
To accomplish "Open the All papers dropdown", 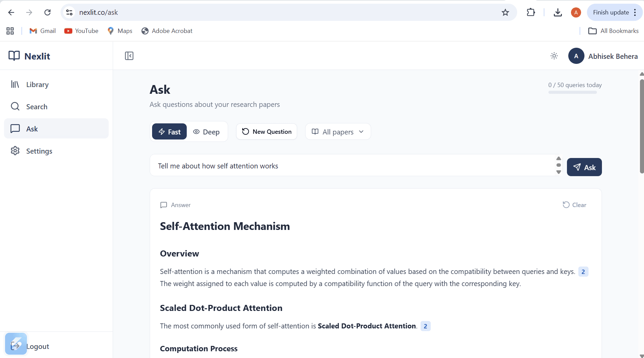I will [x=338, y=131].
